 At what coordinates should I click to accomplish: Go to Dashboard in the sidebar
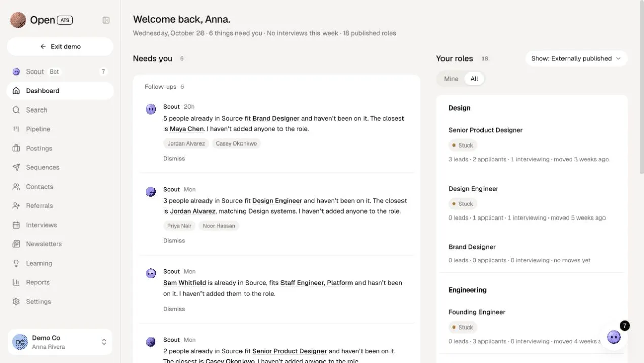point(60,91)
